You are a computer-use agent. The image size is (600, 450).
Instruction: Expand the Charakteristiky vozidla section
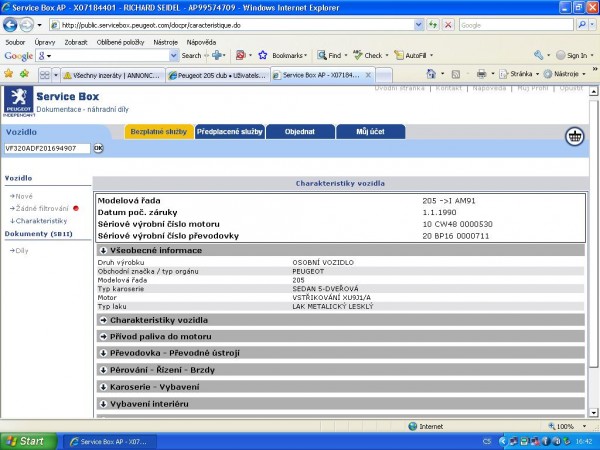click(160, 320)
